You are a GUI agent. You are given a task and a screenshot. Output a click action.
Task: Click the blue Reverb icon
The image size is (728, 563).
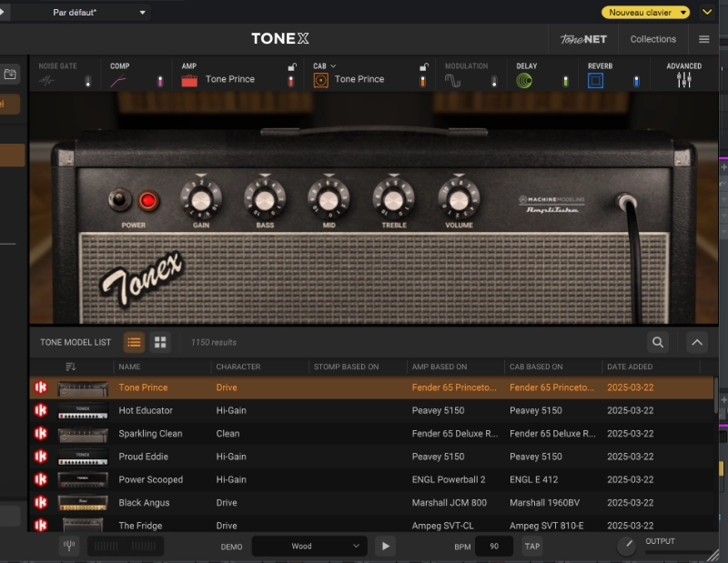595,81
